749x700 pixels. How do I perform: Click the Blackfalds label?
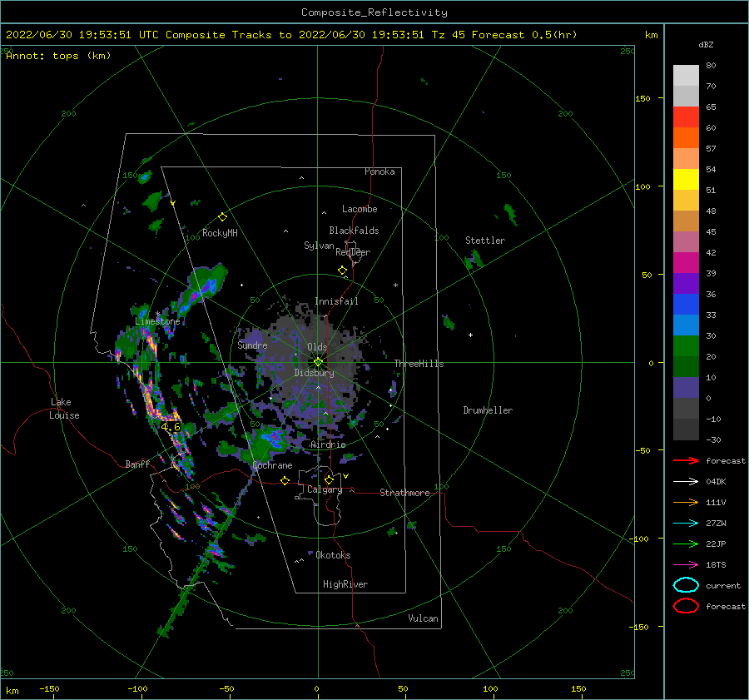(354, 231)
